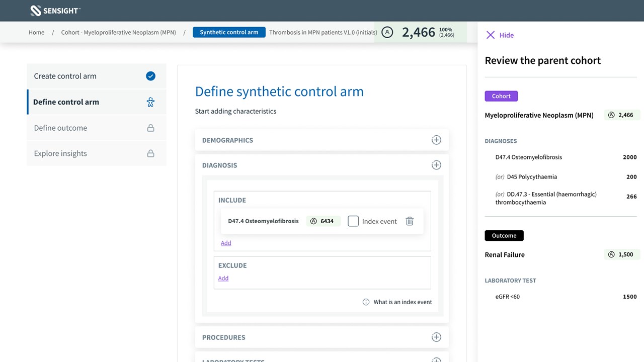This screenshot has height=362, width=644.
Task: Click the 266 count for thrombocythaemia
Action: (x=631, y=197)
